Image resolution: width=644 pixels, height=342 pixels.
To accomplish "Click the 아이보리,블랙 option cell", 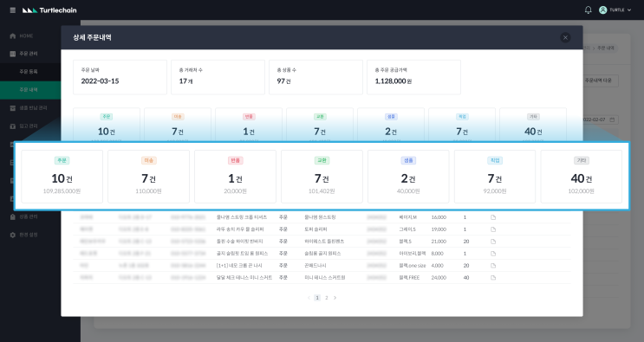I will tap(412, 254).
